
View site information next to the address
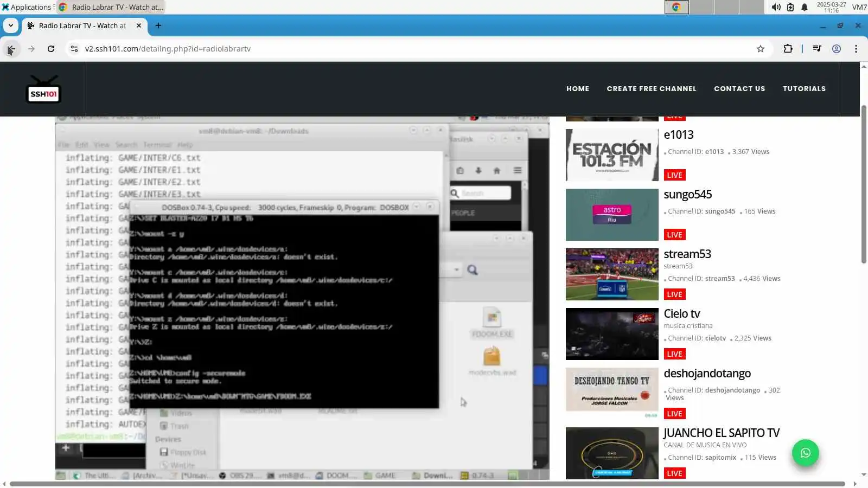pyautogui.click(x=74, y=49)
